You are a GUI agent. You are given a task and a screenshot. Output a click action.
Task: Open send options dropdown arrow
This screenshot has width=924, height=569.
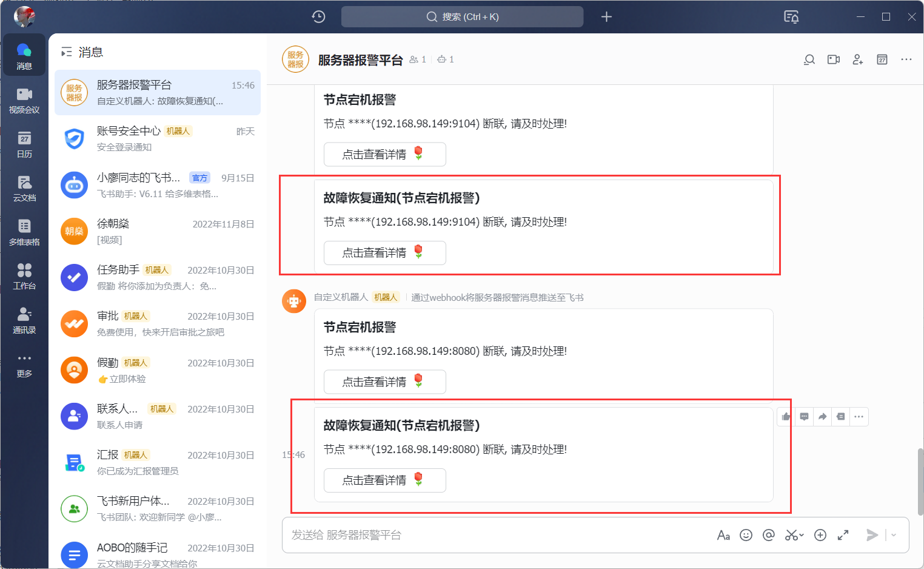click(894, 535)
